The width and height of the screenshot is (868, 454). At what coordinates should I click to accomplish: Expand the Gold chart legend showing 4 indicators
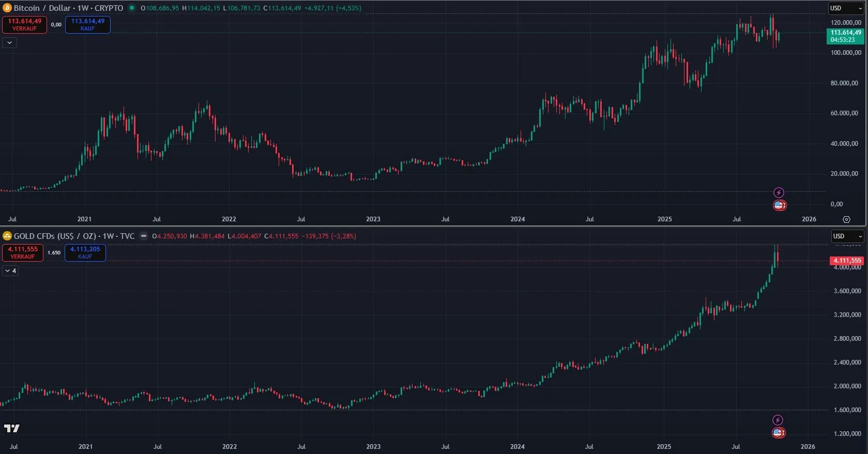(x=10, y=271)
